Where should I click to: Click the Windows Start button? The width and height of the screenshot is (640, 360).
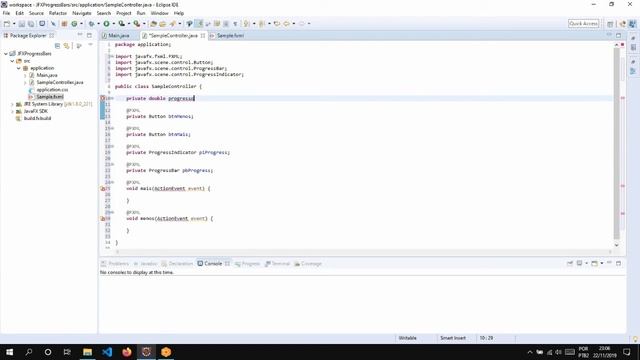9,352
